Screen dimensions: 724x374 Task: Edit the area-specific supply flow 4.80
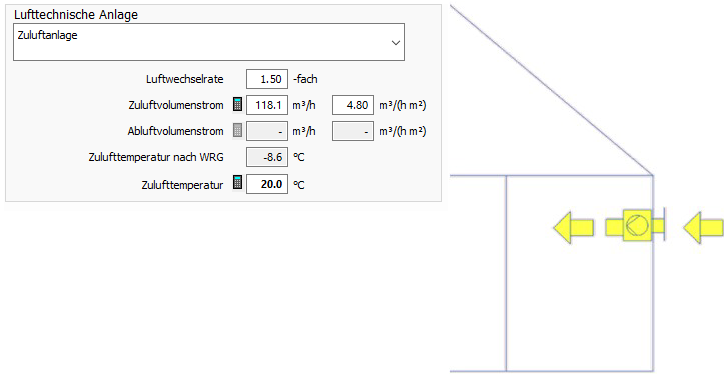[x=353, y=105]
